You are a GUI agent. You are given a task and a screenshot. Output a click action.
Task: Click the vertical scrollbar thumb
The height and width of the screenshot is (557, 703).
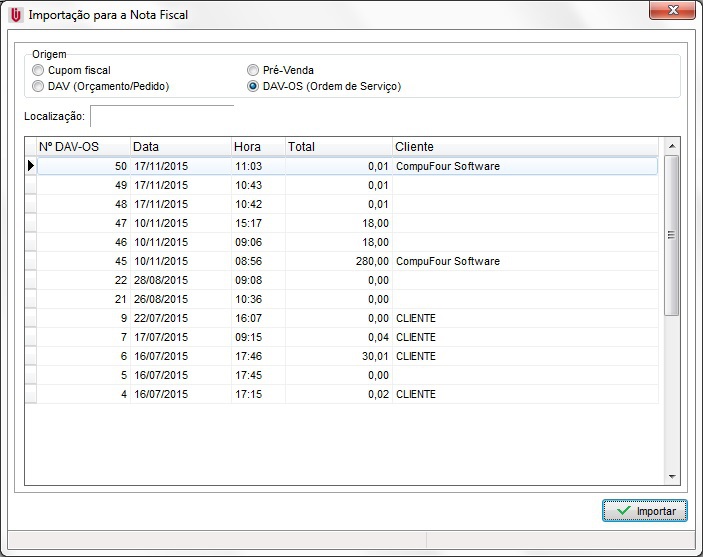coord(672,235)
